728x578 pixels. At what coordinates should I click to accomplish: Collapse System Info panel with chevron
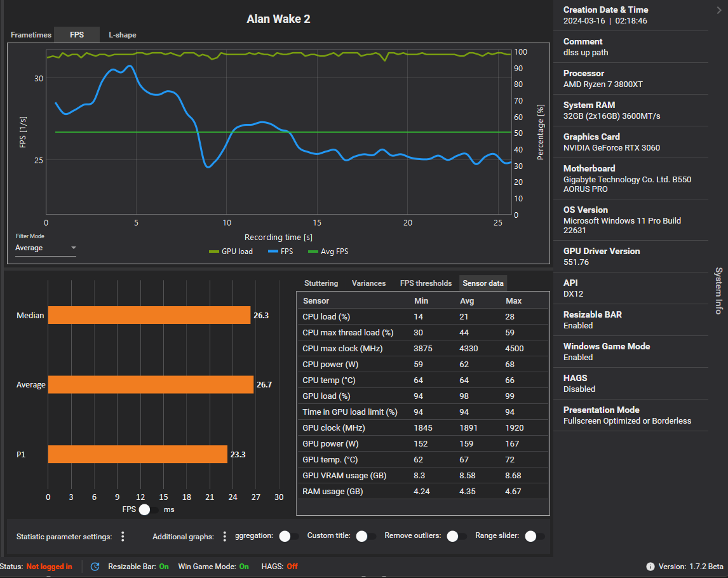click(718, 10)
